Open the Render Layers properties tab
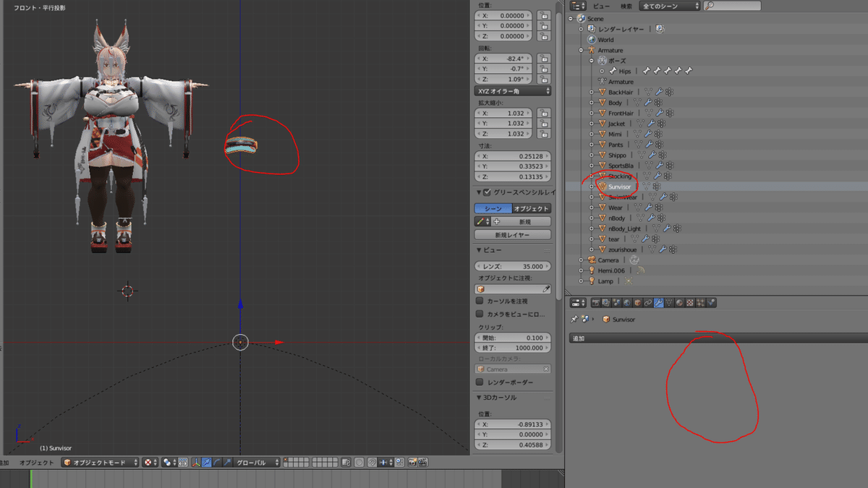This screenshot has height=488, width=868. click(607, 302)
